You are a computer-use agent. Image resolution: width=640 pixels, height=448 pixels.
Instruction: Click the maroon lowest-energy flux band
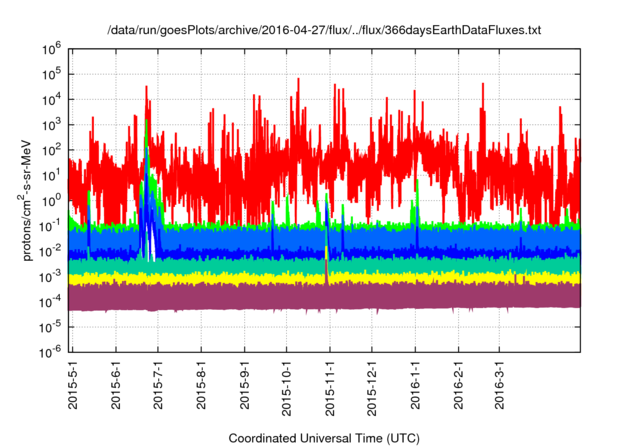tap(324, 297)
